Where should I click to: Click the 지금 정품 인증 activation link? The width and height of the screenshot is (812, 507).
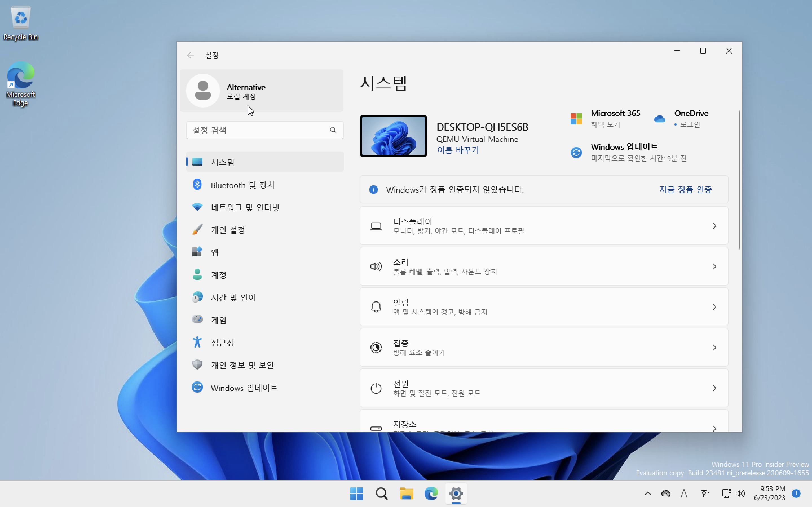coord(685,190)
